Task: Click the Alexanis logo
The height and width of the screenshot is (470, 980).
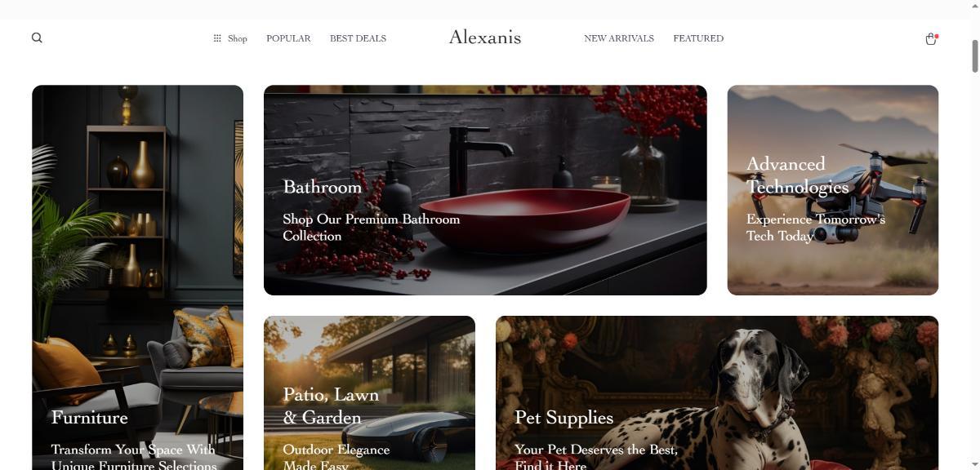Action: tap(485, 37)
